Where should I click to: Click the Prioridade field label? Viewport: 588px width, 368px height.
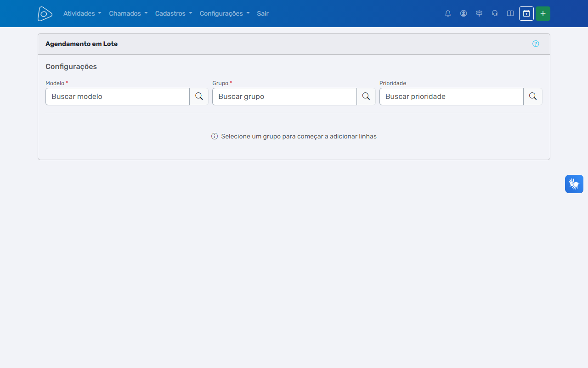pyautogui.click(x=393, y=83)
